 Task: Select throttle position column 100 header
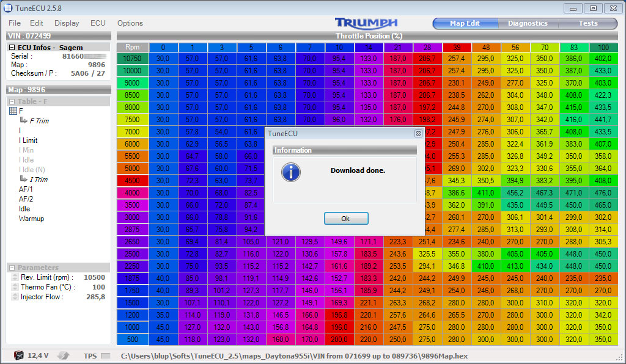coord(603,47)
